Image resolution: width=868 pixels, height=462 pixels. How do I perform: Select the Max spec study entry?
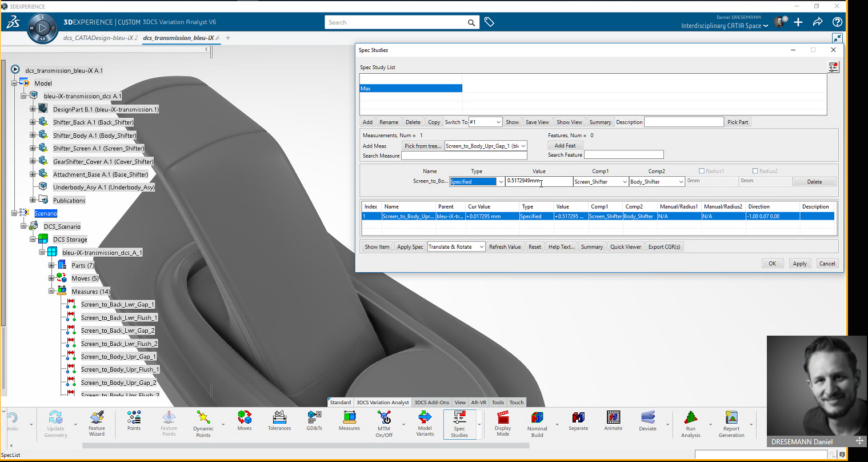click(x=411, y=89)
